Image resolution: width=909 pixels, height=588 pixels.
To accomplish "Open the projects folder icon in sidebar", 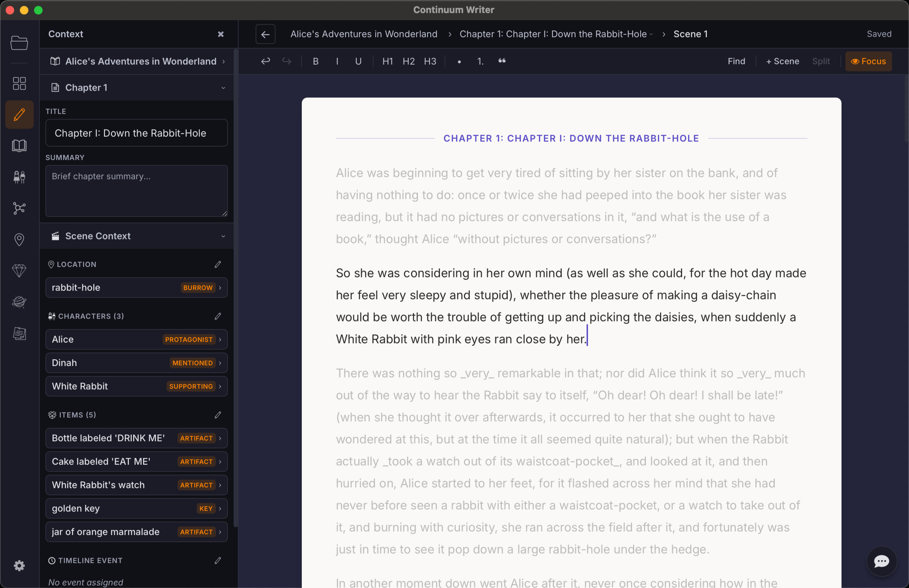I will pyautogui.click(x=19, y=42).
